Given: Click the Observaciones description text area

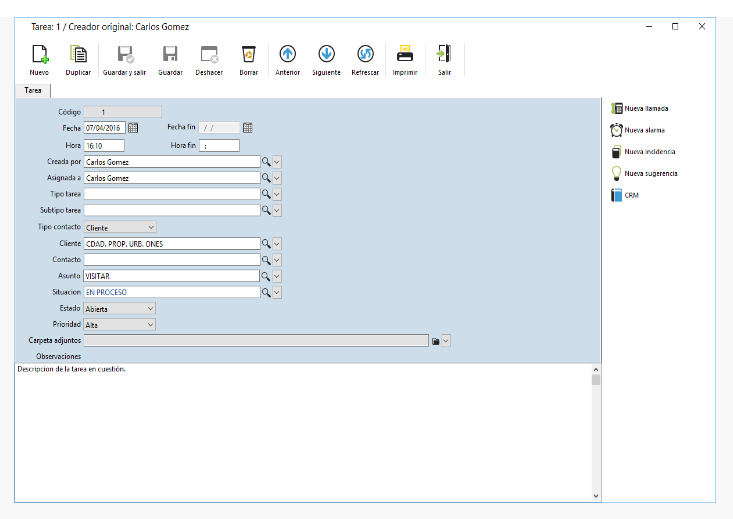Looking at the screenshot, I should [303, 432].
